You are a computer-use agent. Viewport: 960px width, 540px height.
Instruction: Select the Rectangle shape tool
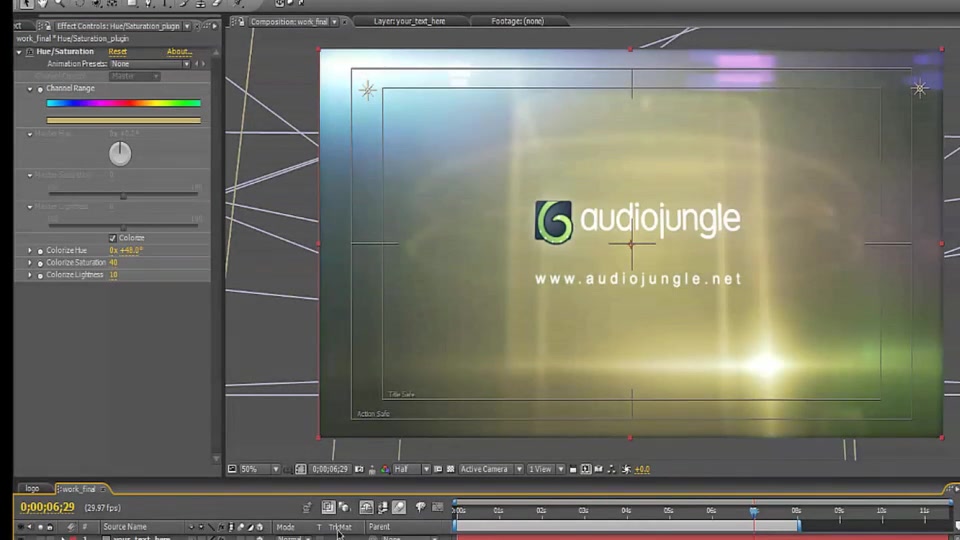[x=132, y=3]
